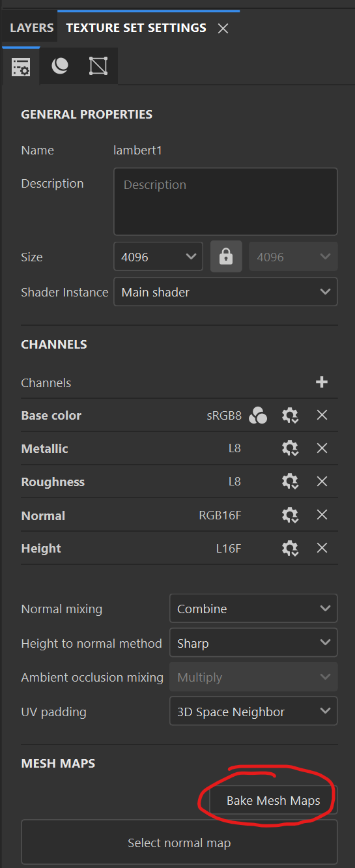The image size is (355, 868).
Task: Click the Base color channel label
Action: click(51, 415)
